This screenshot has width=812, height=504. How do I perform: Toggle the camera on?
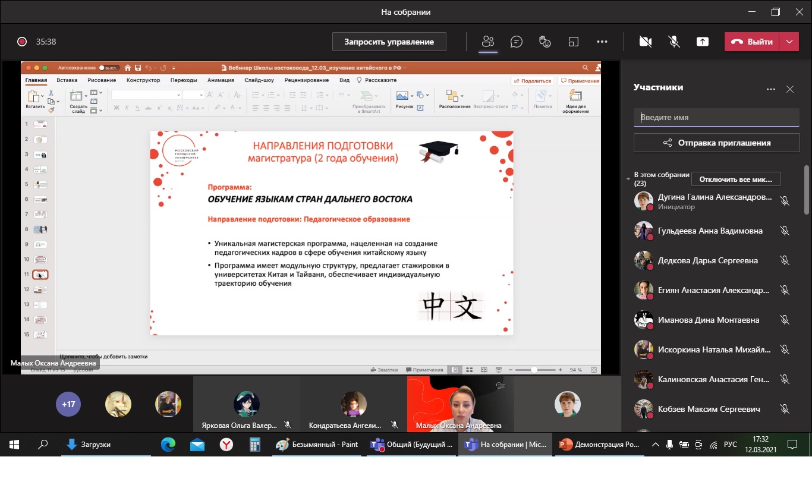pyautogui.click(x=645, y=42)
